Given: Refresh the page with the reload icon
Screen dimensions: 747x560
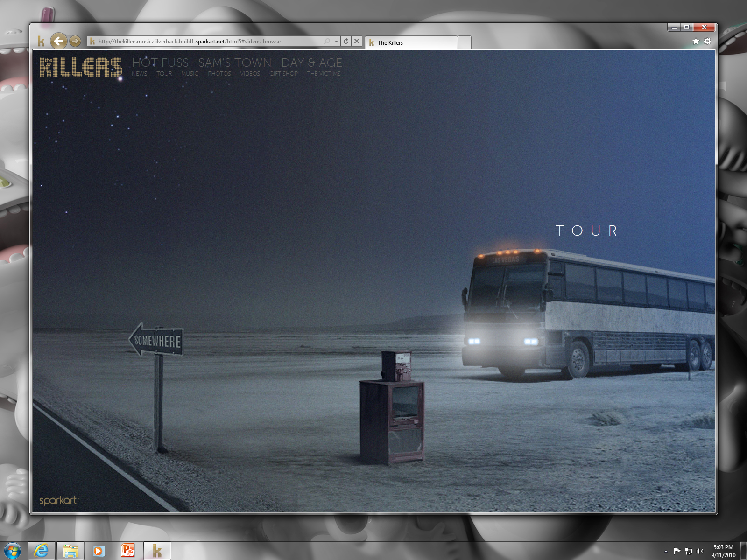Looking at the screenshot, I should pos(346,41).
